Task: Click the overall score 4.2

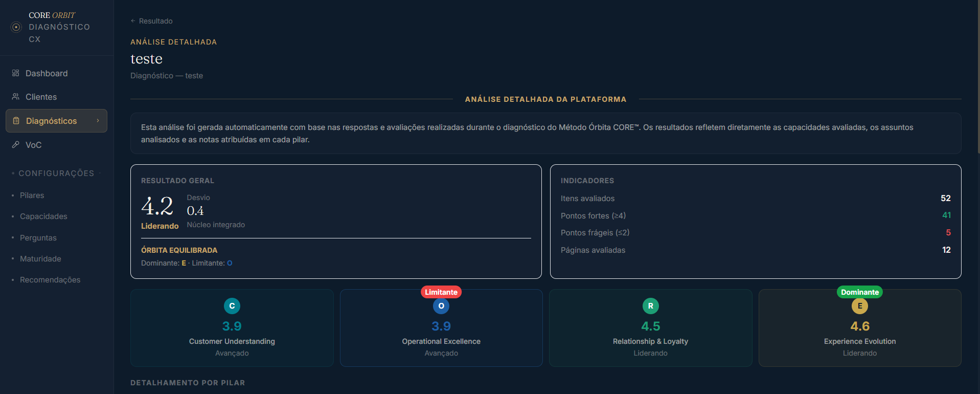Action: click(157, 206)
